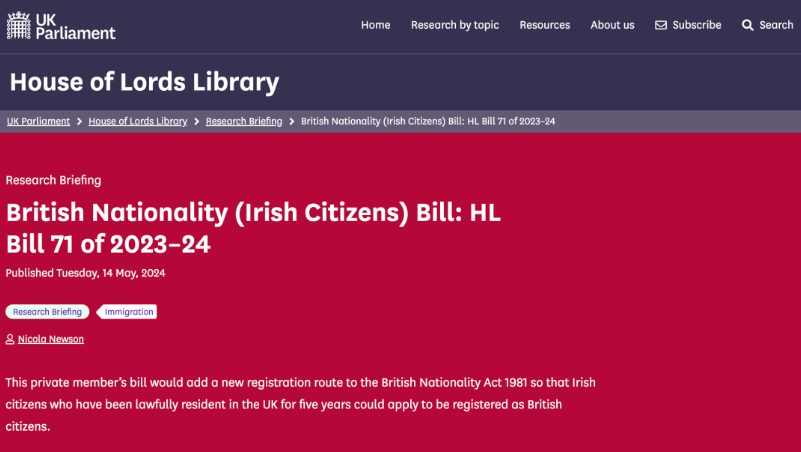Click the UK Parliament portcullis logo
Screen dimensions: 801x452
pos(19,26)
